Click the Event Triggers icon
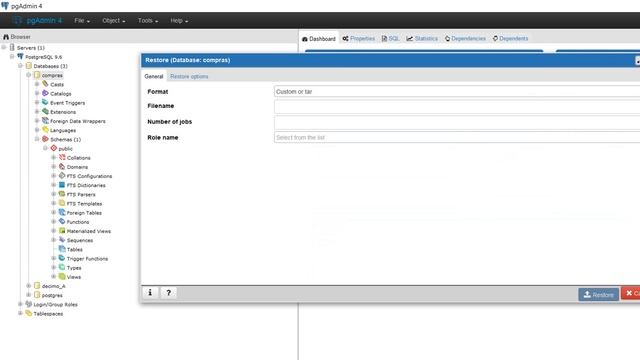This screenshot has height=360, width=640. (x=45, y=102)
